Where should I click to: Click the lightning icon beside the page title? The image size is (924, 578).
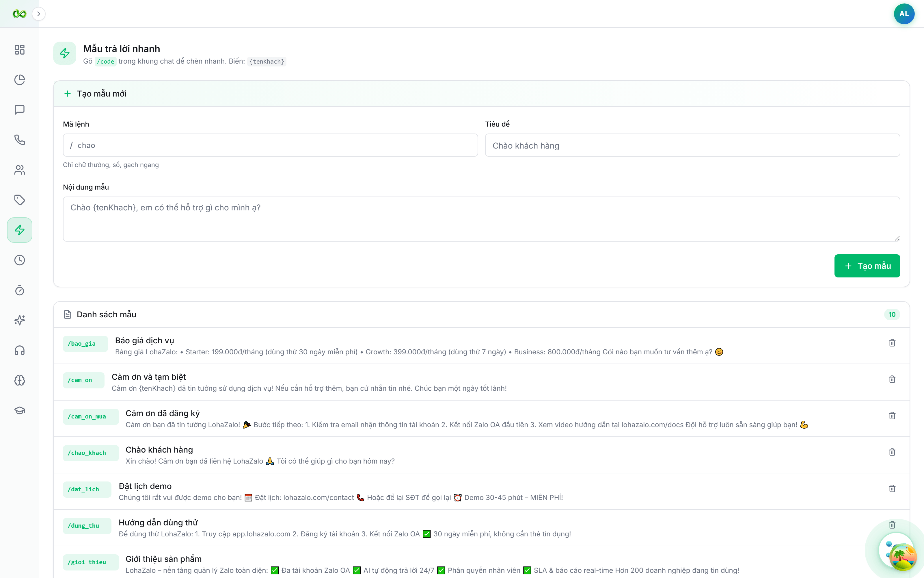tap(65, 53)
